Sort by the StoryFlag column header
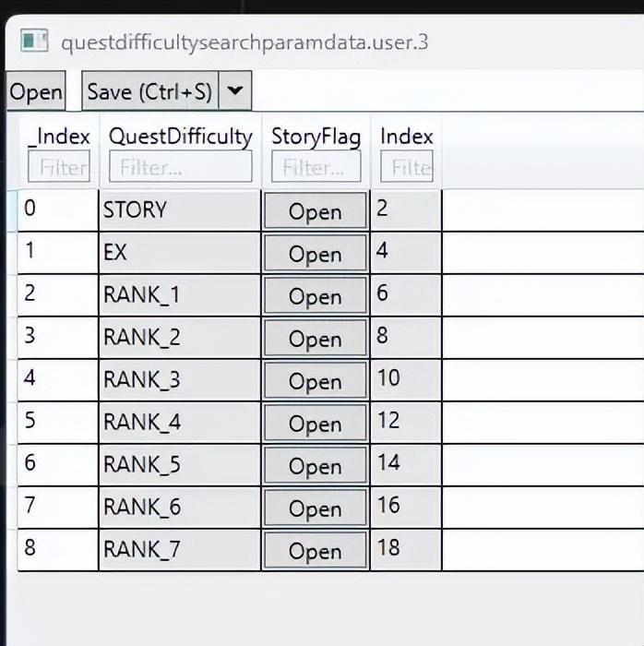Screen dimensions: 644x646 coord(316,137)
